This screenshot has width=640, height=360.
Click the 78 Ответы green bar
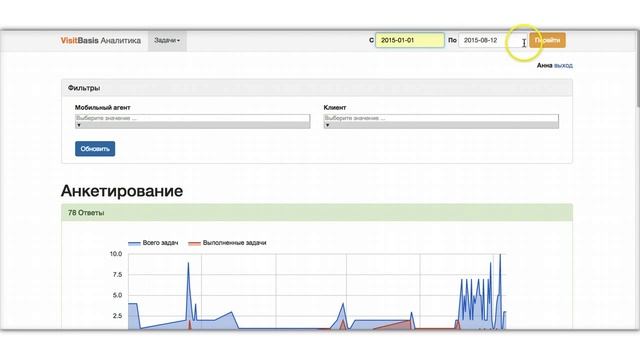point(317,213)
